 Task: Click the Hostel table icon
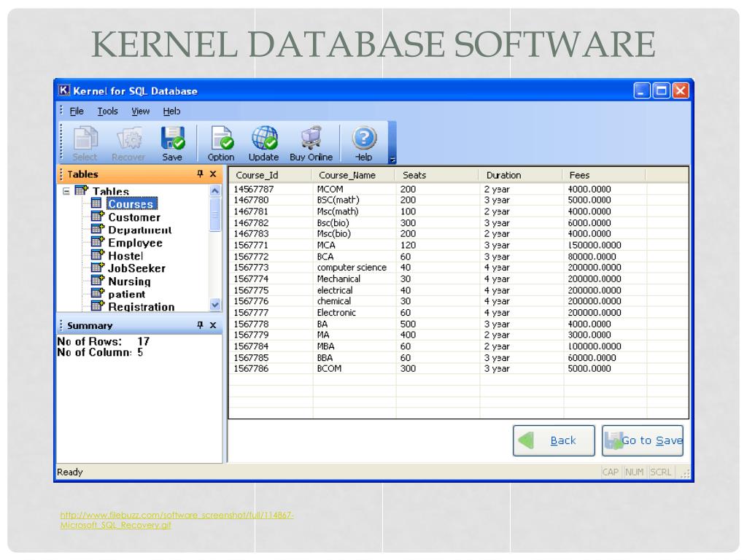pos(98,254)
